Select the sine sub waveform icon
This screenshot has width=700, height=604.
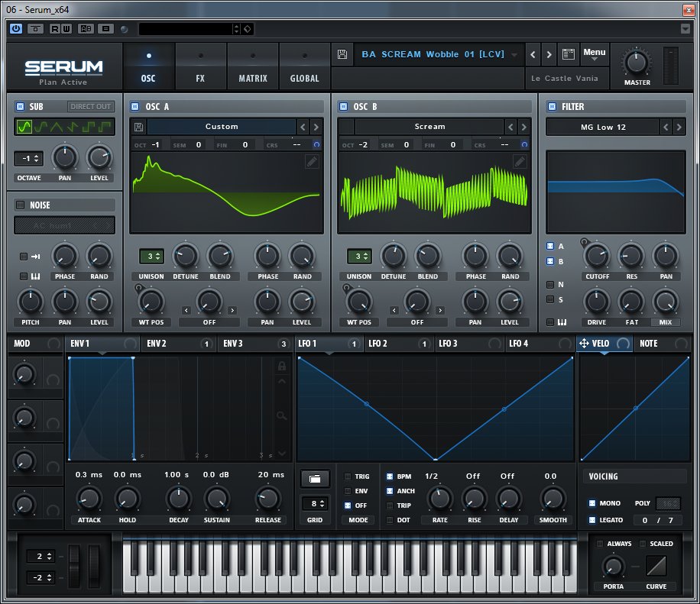tap(24, 127)
